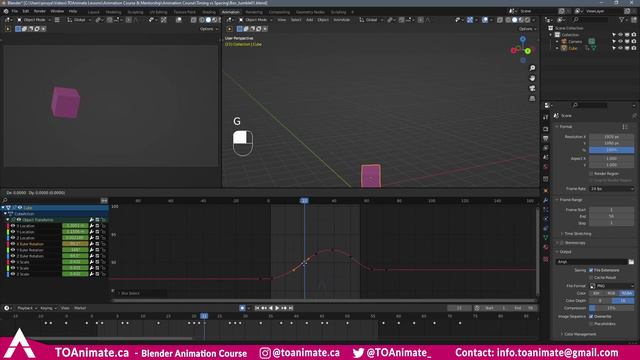Toggle Cube visibility eye in outliner
Viewport: 640px width, 360px height.
coord(620,48)
